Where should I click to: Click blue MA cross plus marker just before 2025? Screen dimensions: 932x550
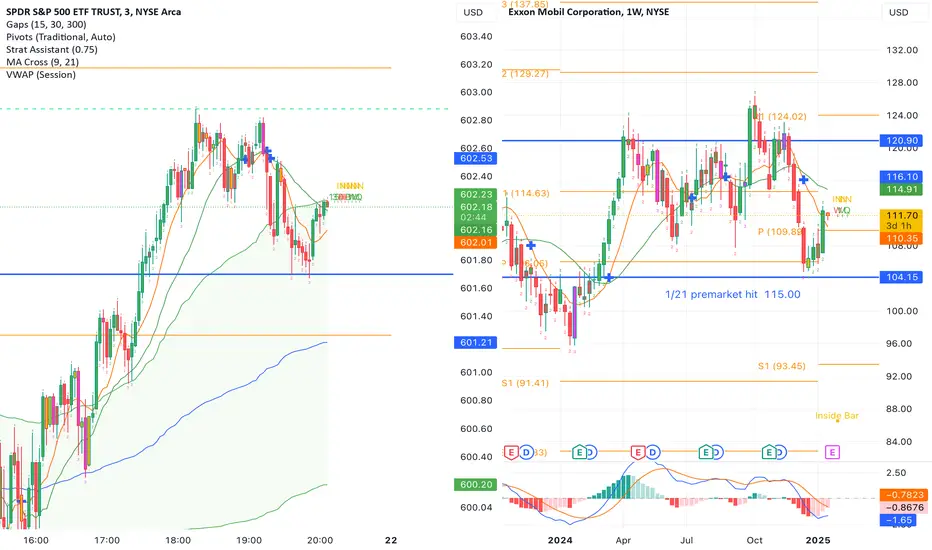pyautogui.click(x=803, y=180)
